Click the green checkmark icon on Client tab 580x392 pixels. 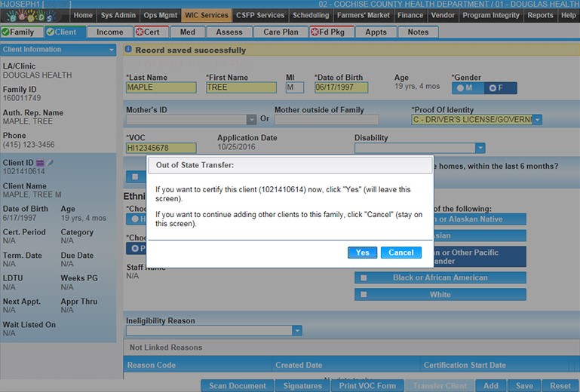point(50,32)
